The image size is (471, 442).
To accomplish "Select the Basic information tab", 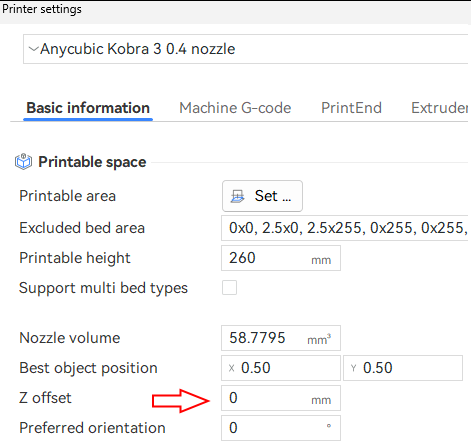I will [x=88, y=108].
